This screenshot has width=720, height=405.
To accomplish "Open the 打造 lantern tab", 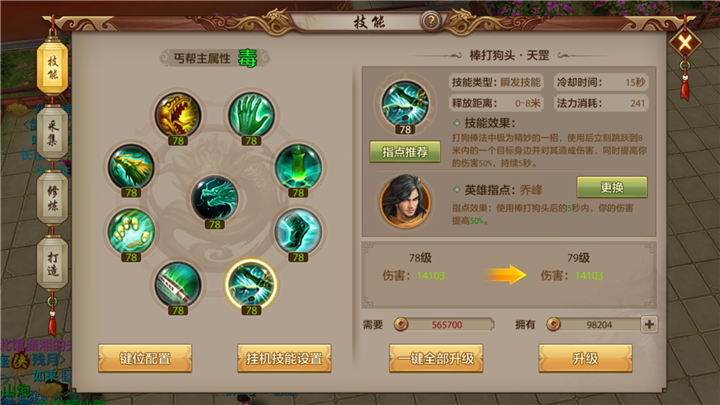I will tap(52, 263).
